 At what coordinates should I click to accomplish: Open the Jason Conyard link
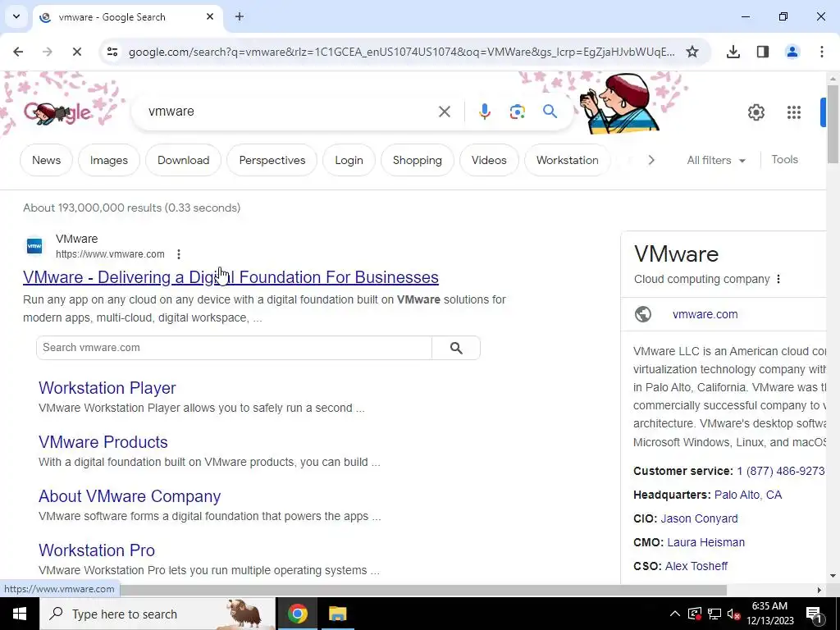point(699,518)
